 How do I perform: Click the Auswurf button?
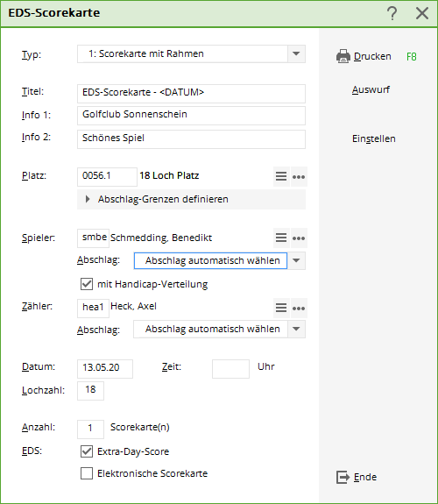click(371, 89)
